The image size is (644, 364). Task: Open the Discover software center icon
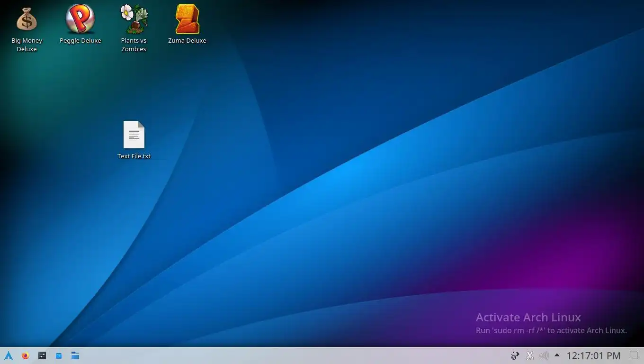pyautogui.click(x=59, y=355)
